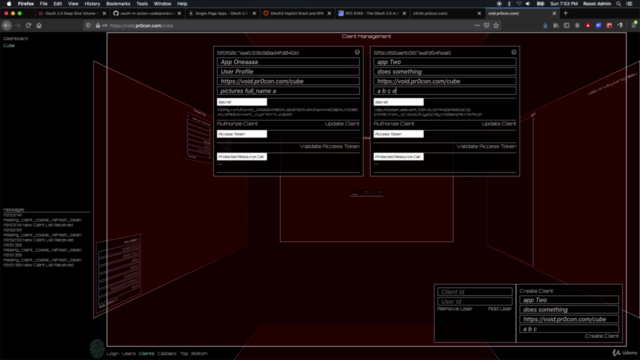The height and width of the screenshot is (360, 640).
Task: Click Update Client on App Oneaaaa card
Action: click(342, 124)
